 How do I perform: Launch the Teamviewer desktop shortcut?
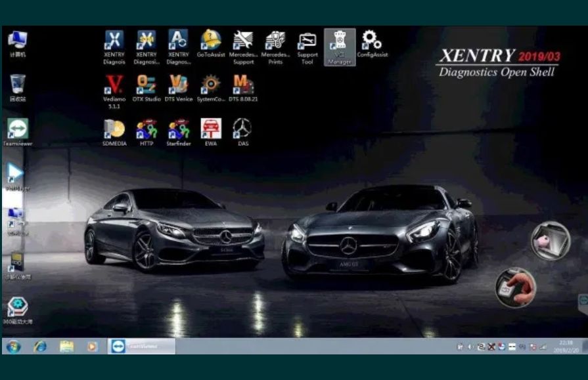click(18, 133)
